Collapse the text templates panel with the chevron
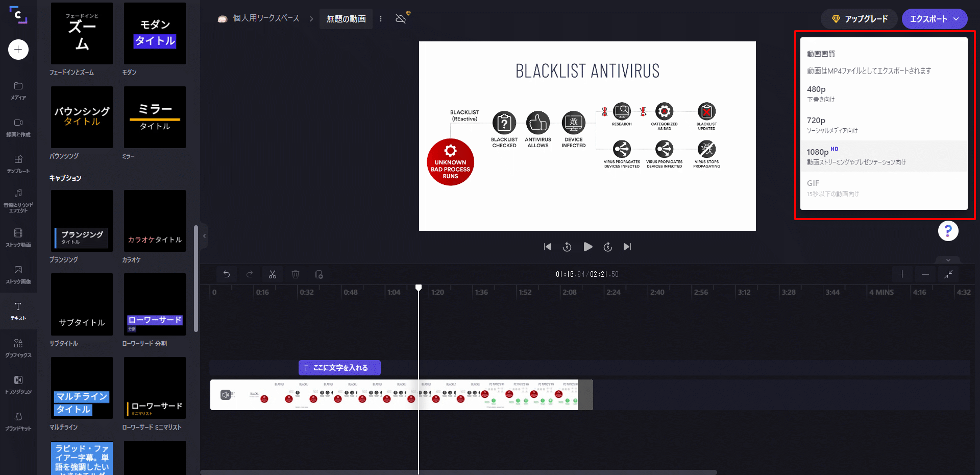This screenshot has width=980, height=475. [204, 235]
